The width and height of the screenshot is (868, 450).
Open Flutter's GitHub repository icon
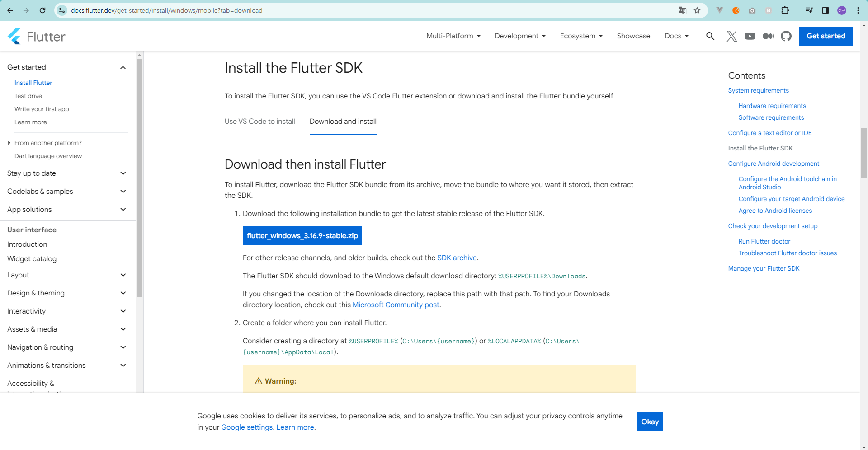point(786,36)
